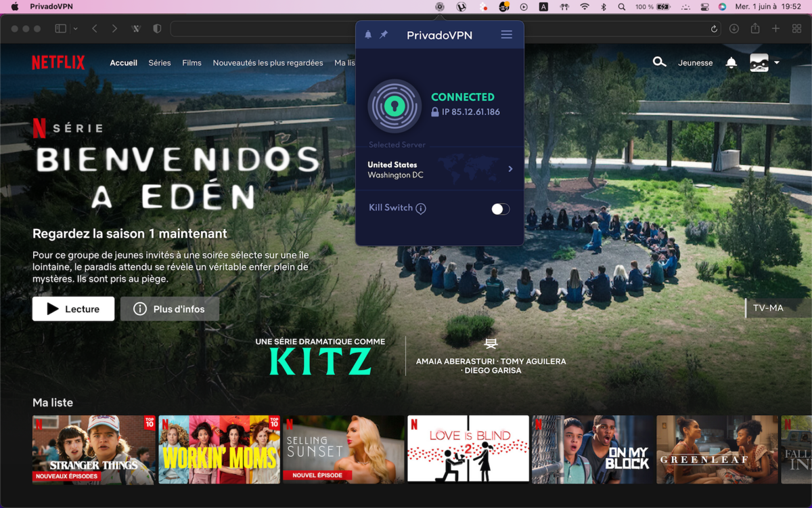Viewport: 812px width, 508px height.
Task: Open the On My Block thumbnail
Action: pyautogui.click(x=593, y=450)
